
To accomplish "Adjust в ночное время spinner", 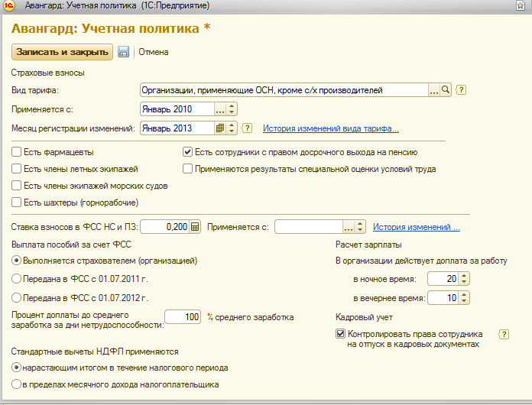I will coord(464,279).
